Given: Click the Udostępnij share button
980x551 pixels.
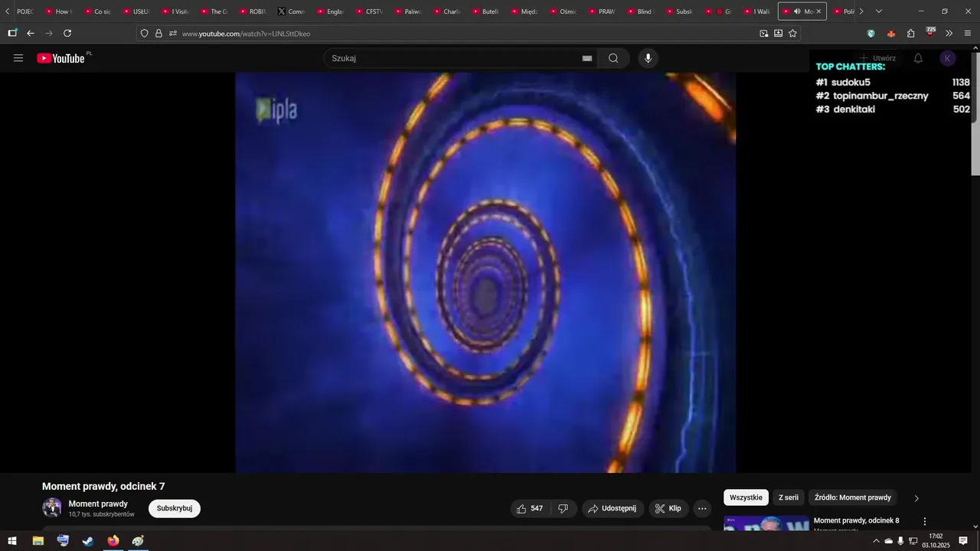Looking at the screenshot, I should 612,508.
